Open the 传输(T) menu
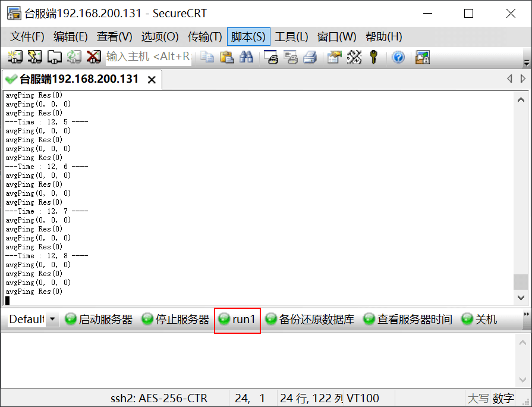 coord(205,37)
